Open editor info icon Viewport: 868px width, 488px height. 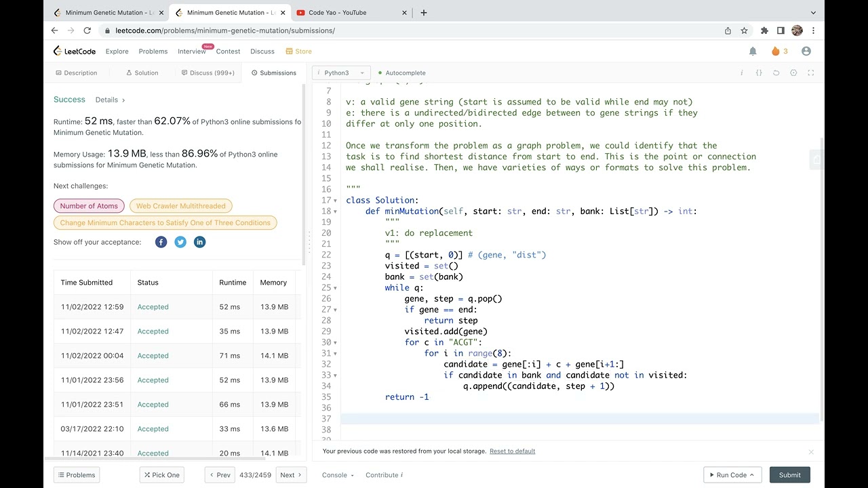[741, 73]
